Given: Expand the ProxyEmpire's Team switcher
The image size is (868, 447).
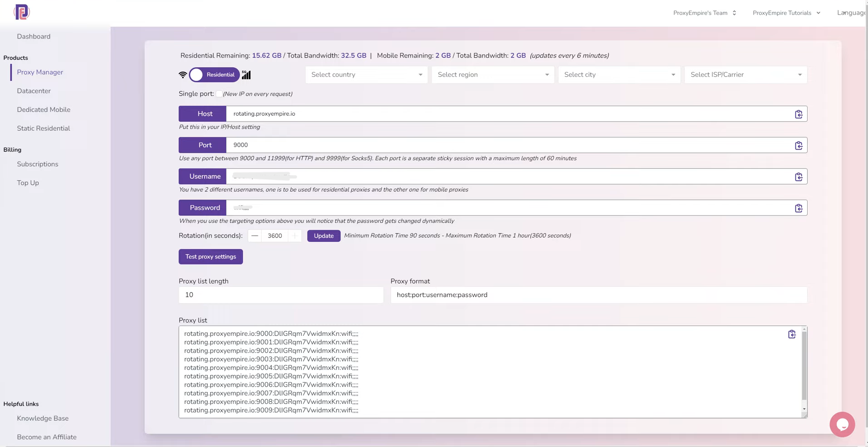Looking at the screenshot, I should [x=705, y=13].
